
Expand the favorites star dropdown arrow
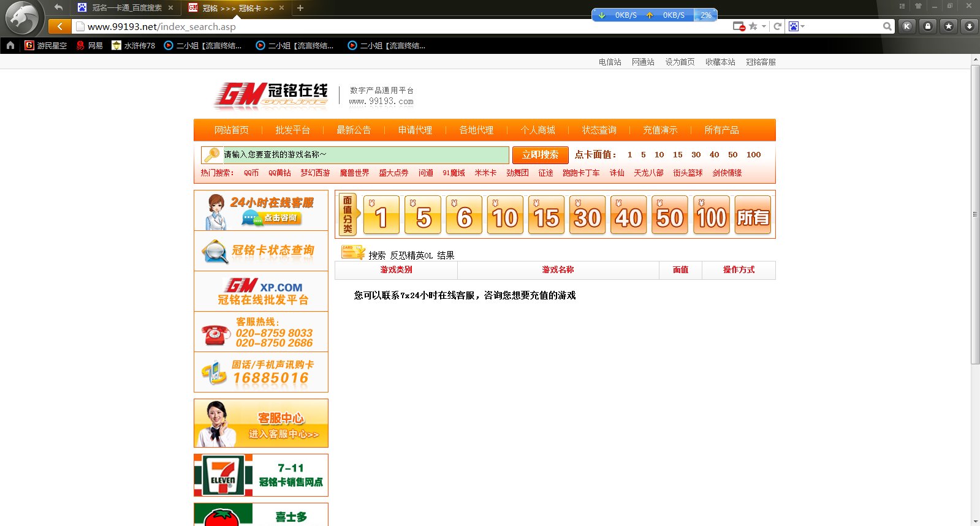click(x=764, y=26)
